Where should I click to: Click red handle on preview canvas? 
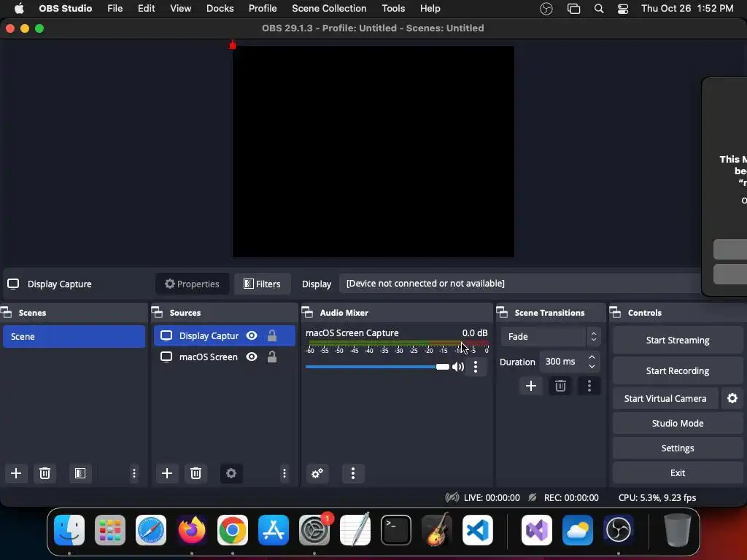(x=233, y=45)
